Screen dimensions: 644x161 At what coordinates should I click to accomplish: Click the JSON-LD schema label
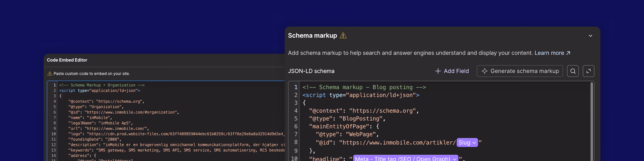311,71
